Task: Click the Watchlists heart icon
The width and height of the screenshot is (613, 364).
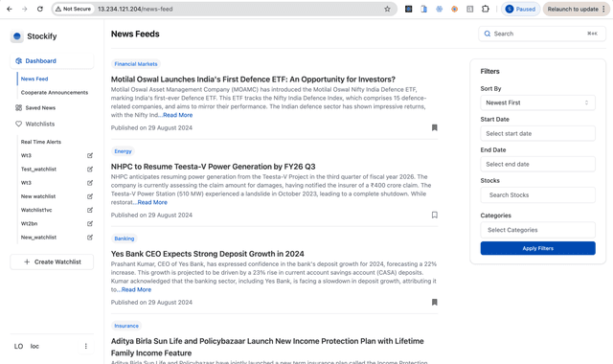Action: tap(18, 124)
